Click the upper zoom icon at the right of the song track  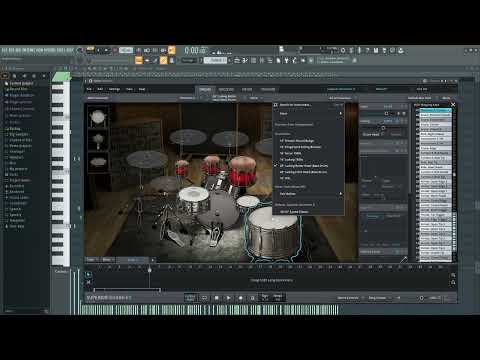click(x=453, y=275)
